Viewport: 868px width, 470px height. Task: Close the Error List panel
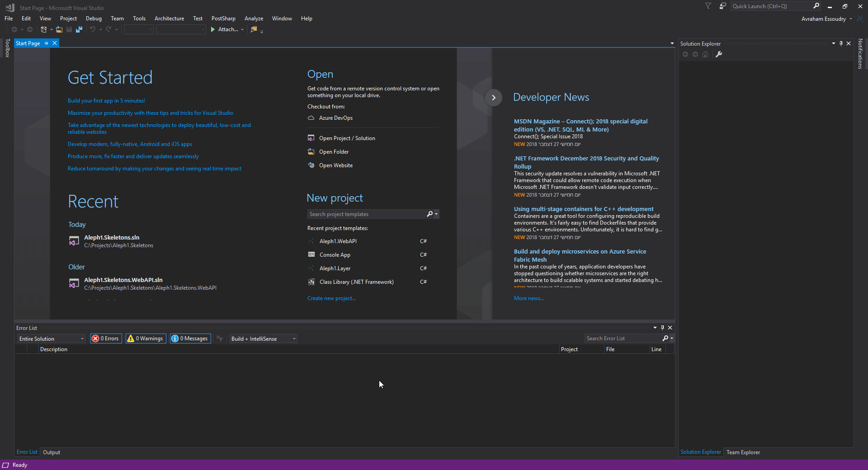tap(670, 328)
